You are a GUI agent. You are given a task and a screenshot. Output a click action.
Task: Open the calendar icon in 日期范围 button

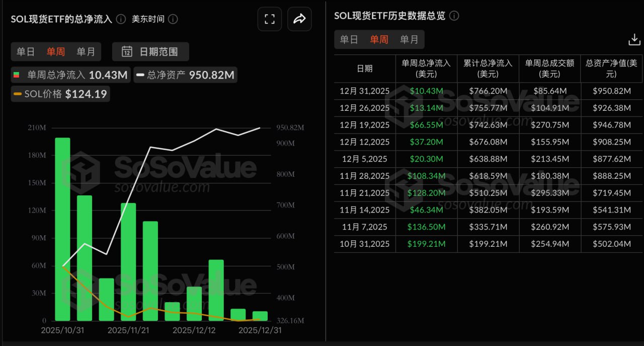(128, 51)
